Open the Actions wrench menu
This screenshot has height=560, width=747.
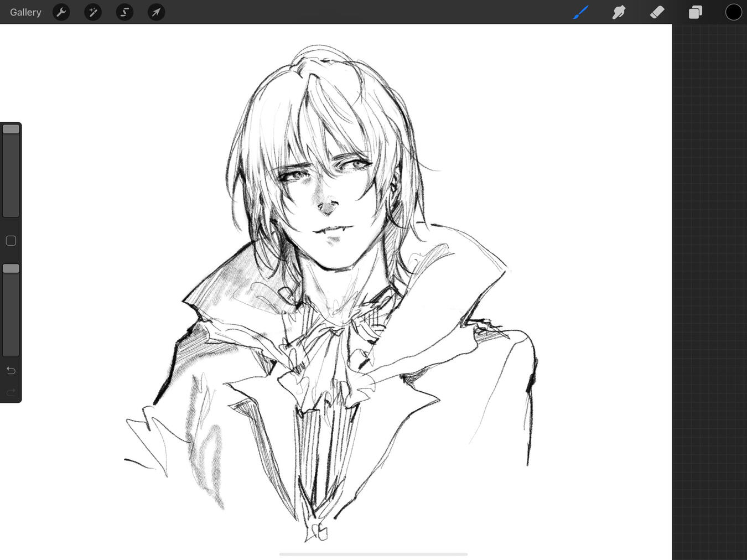tap(61, 12)
